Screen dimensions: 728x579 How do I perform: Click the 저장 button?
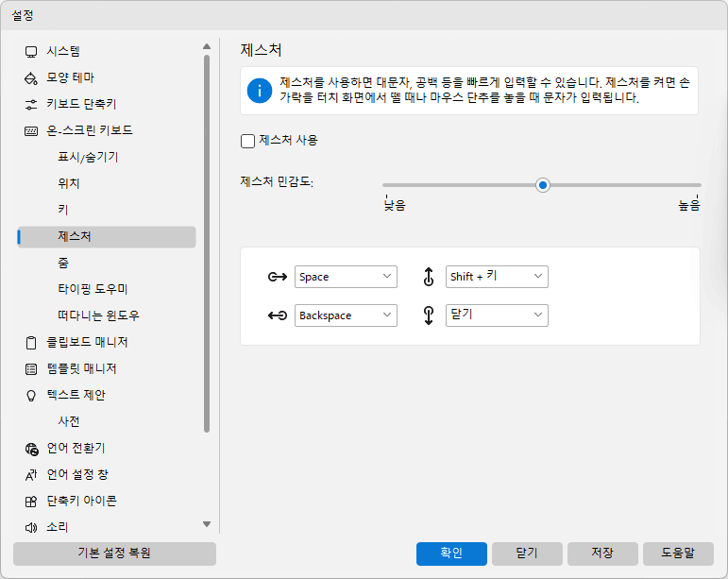coord(602,553)
